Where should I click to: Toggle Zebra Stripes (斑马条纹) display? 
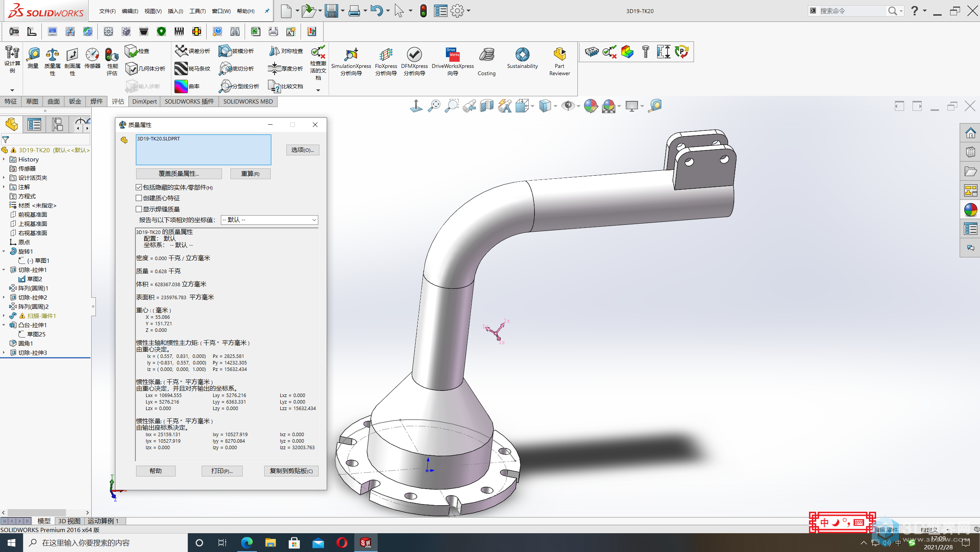coord(192,69)
